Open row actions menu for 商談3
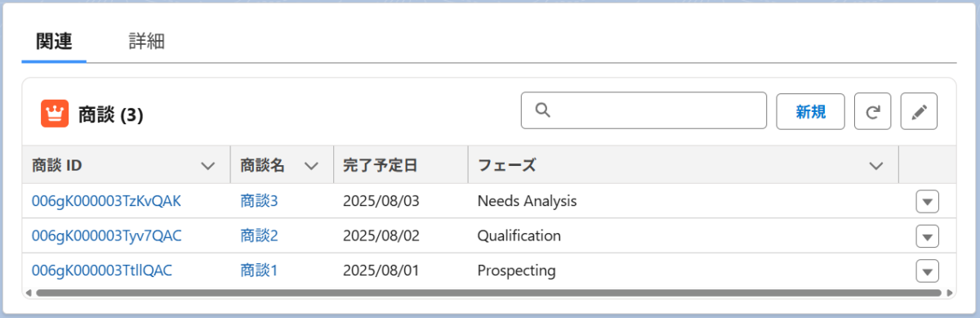The image size is (980, 318). pos(927,201)
